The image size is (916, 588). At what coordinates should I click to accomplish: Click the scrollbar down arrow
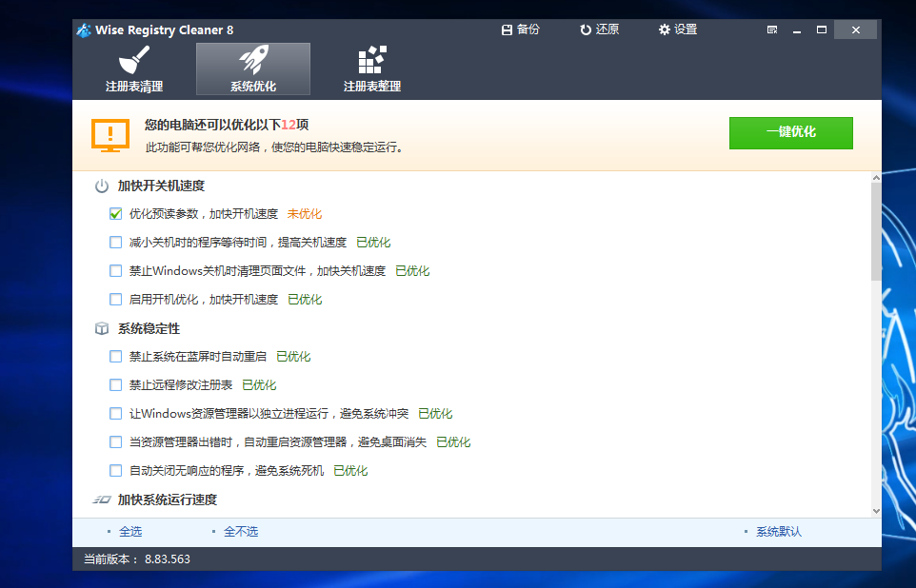coord(876,511)
